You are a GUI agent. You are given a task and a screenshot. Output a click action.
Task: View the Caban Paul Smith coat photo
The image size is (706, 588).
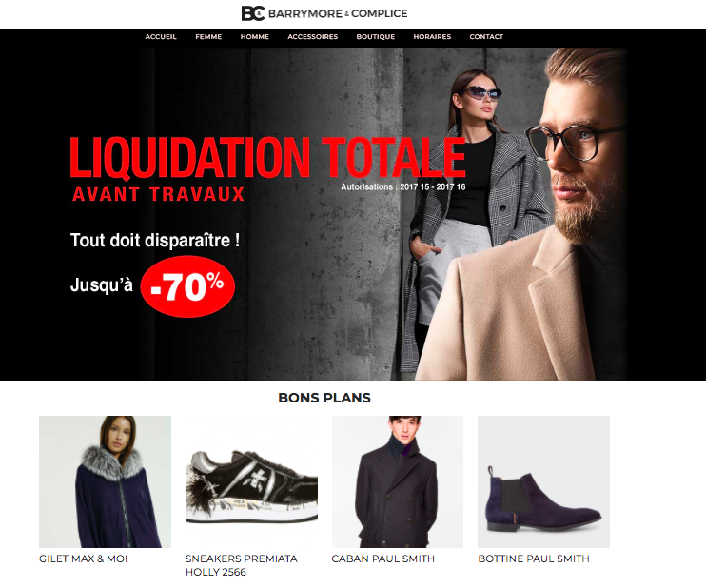click(398, 481)
